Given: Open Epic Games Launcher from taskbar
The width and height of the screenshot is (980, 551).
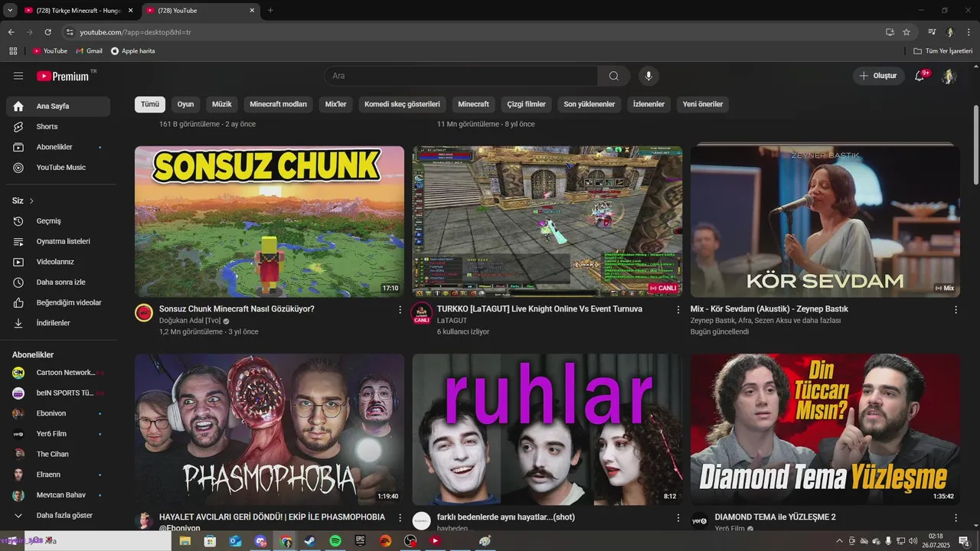Looking at the screenshot, I should click(360, 541).
